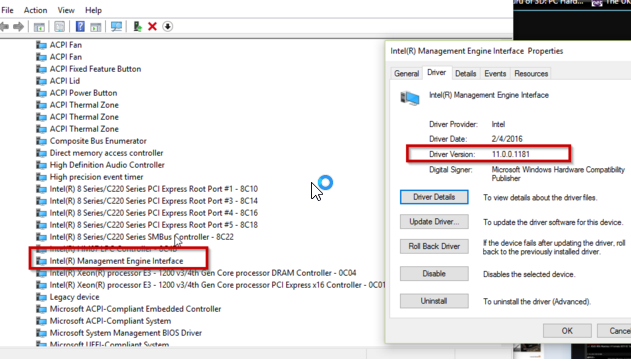Click the Roll Back Driver button
The height and width of the screenshot is (361, 631).
click(434, 246)
